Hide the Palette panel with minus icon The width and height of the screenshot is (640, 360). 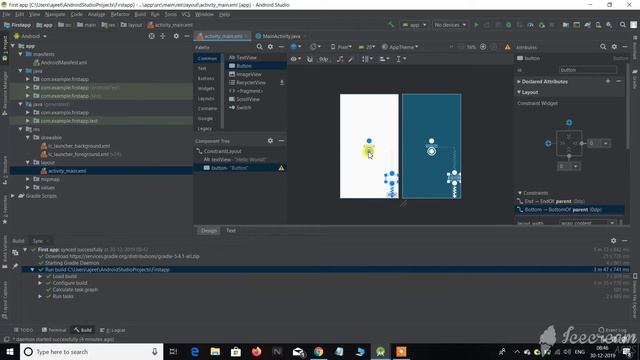(281, 47)
